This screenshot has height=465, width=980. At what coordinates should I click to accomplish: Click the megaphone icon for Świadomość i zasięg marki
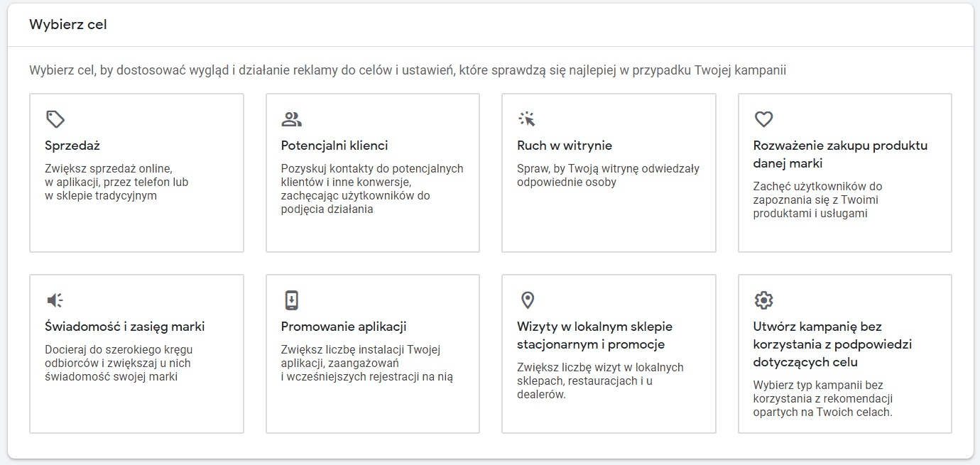pos(55,300)
